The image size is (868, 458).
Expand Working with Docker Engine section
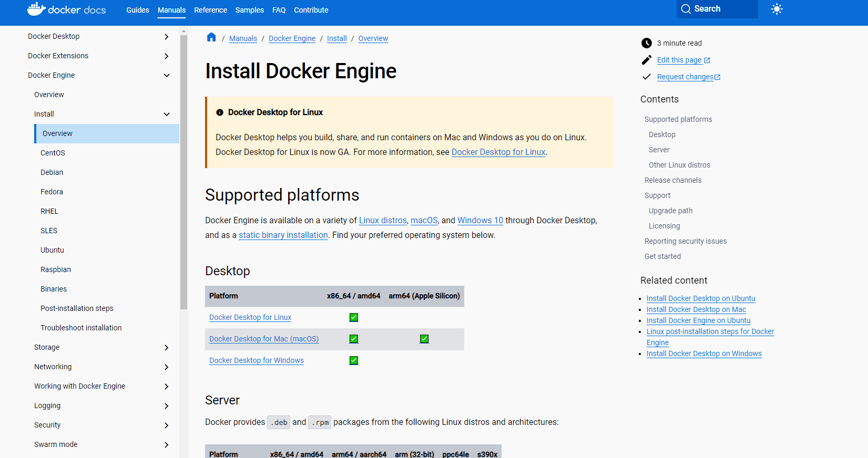point(167,387)
